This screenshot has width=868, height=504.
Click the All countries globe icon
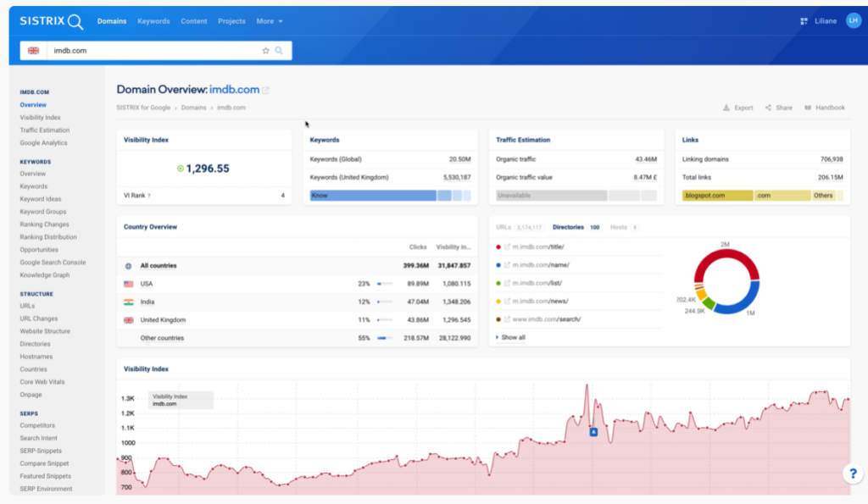pos(129,266)
